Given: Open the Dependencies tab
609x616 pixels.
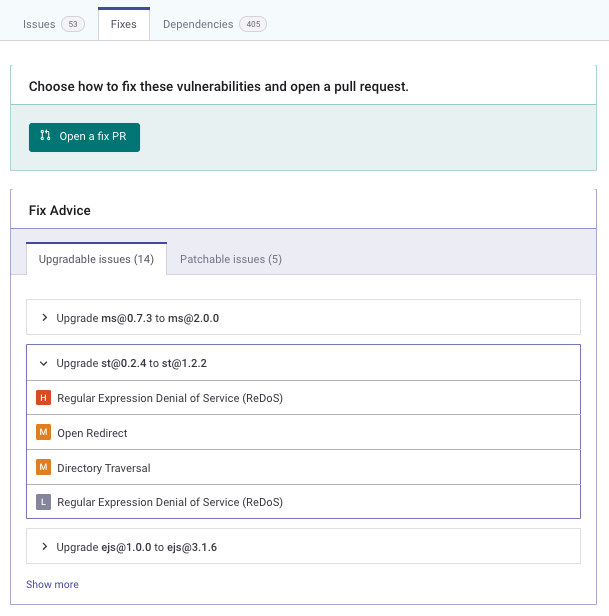Looking at the screenshot, I should (x=215, y=24).
